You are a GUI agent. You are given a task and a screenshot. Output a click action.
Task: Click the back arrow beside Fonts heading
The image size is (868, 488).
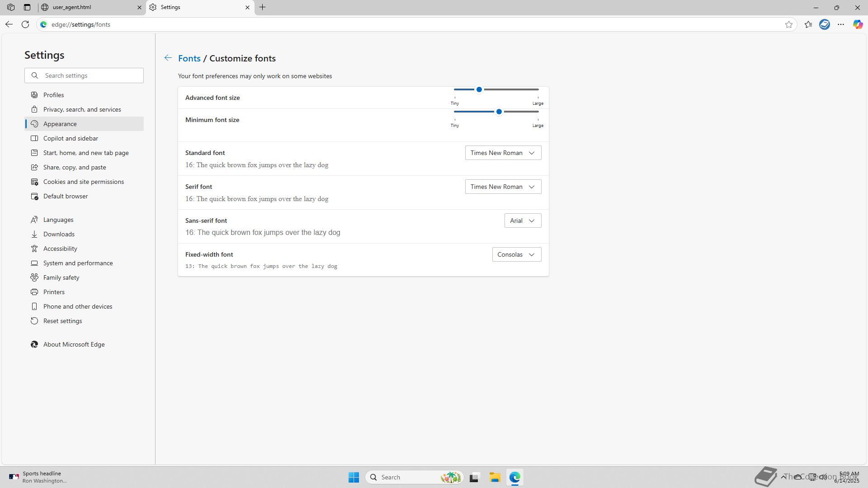pos(168,58)
